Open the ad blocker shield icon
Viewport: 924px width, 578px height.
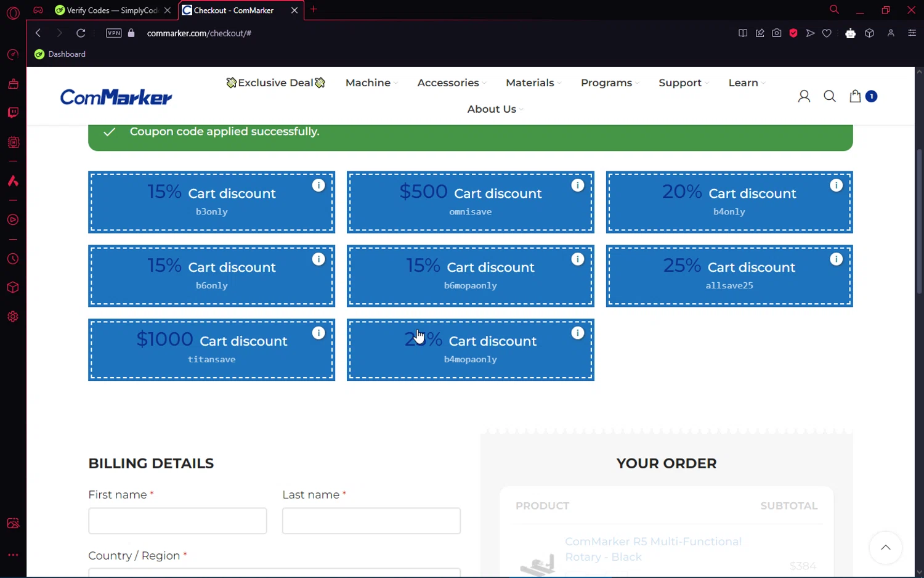[793, 33]
